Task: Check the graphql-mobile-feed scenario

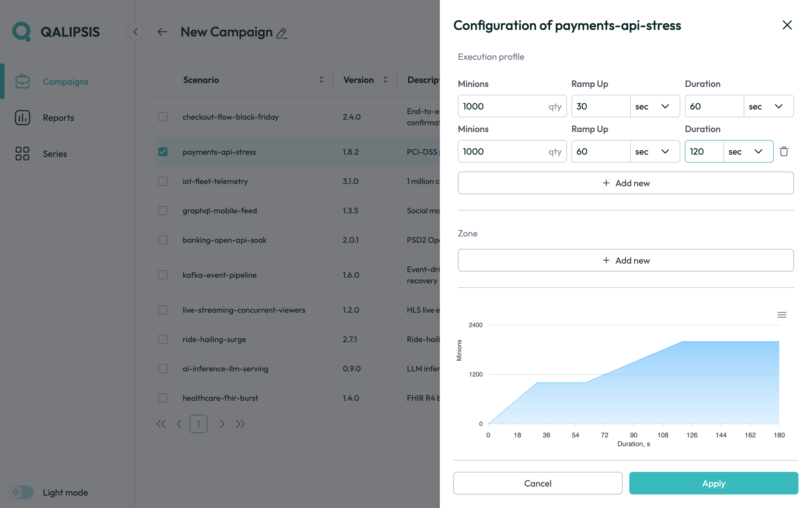Action: [x=163, y=211]
